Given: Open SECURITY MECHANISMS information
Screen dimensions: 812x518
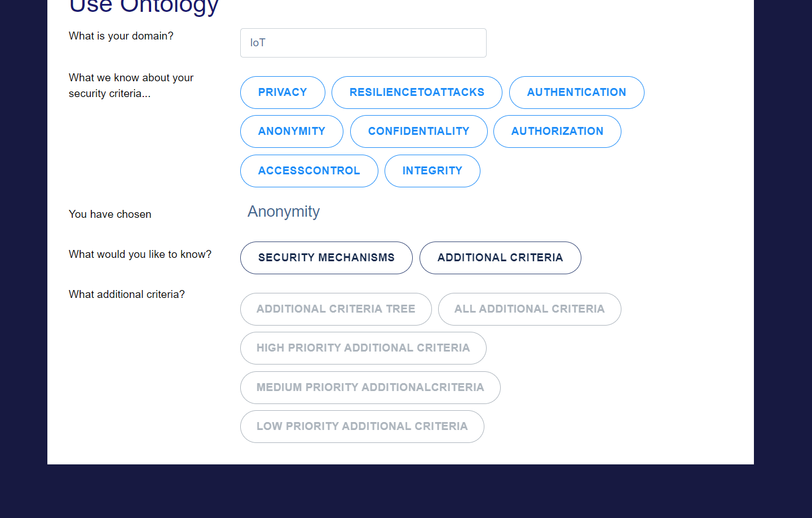Looking at the screenshot, I should point(326,257).
